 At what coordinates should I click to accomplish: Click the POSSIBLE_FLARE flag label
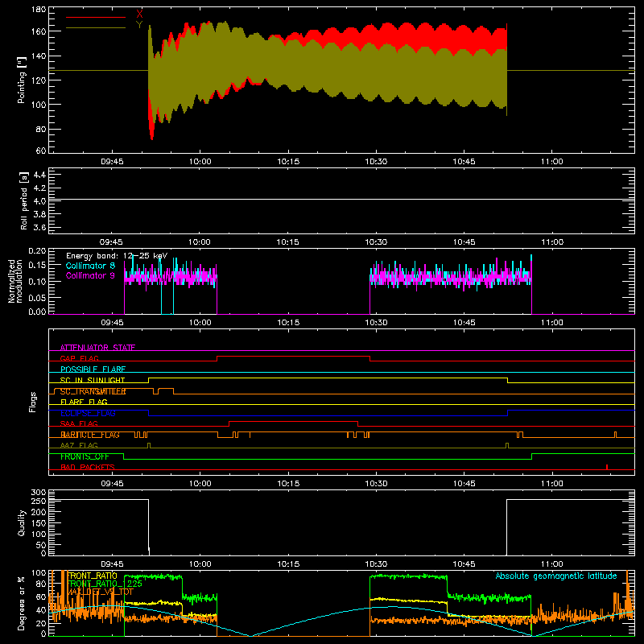coord(93,369)
